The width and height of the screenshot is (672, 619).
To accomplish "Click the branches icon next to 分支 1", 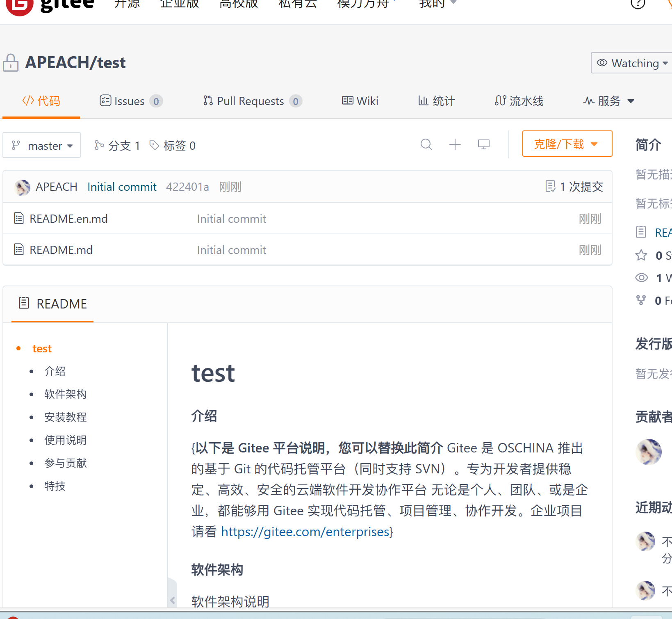I will tap(99, 145).
